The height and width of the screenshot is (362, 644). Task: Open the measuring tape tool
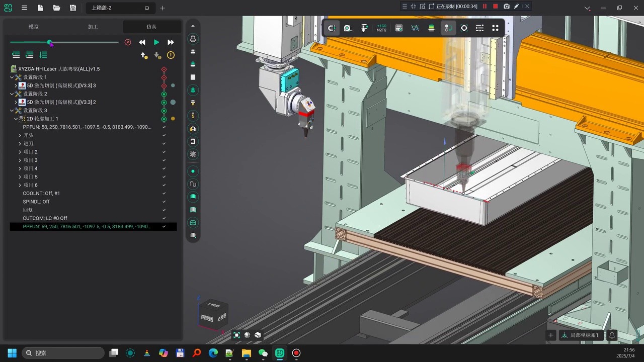coord(348,28)
